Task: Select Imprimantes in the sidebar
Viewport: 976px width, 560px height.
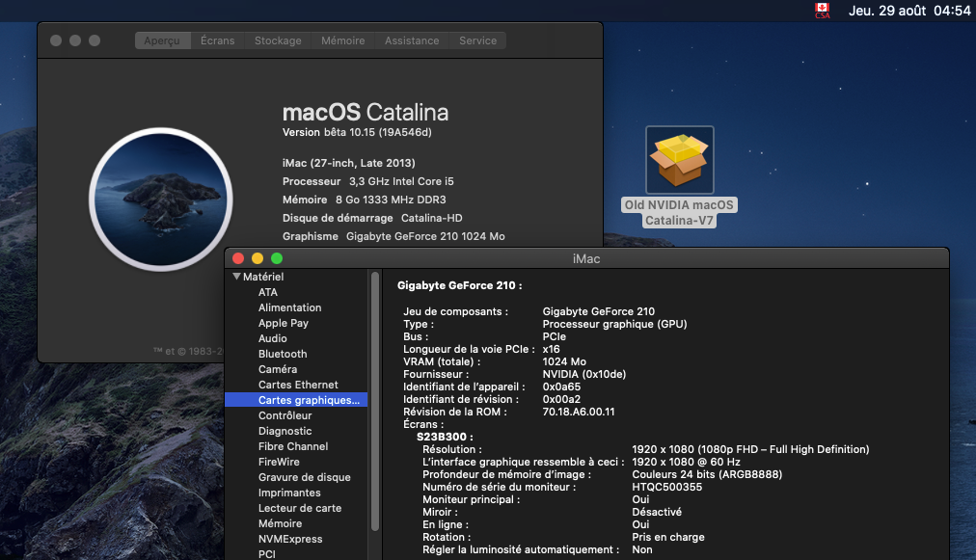Action: 289,493
